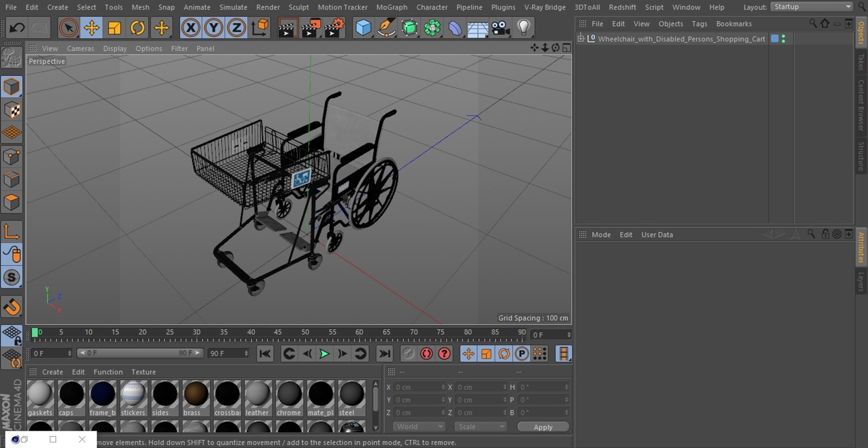Viewport: 868px width, 448px height.
Task: Select the Move tool in top toolbar
Action: (91, 28)
